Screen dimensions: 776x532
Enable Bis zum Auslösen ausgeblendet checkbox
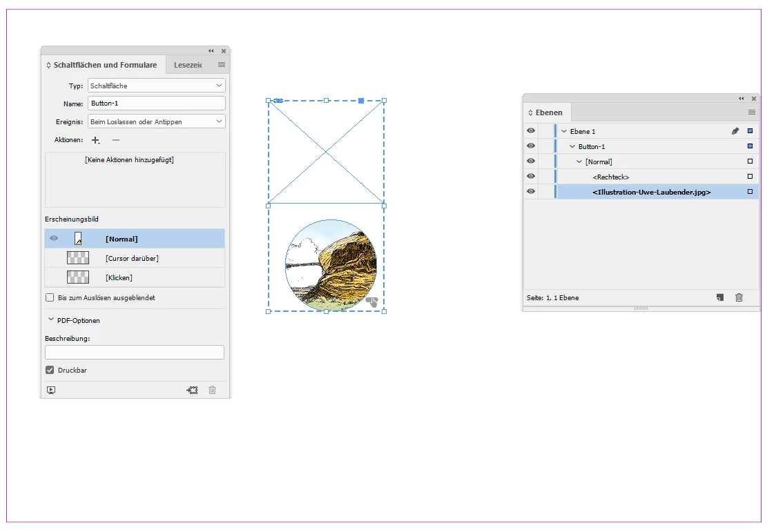click(x=50, y=297)
